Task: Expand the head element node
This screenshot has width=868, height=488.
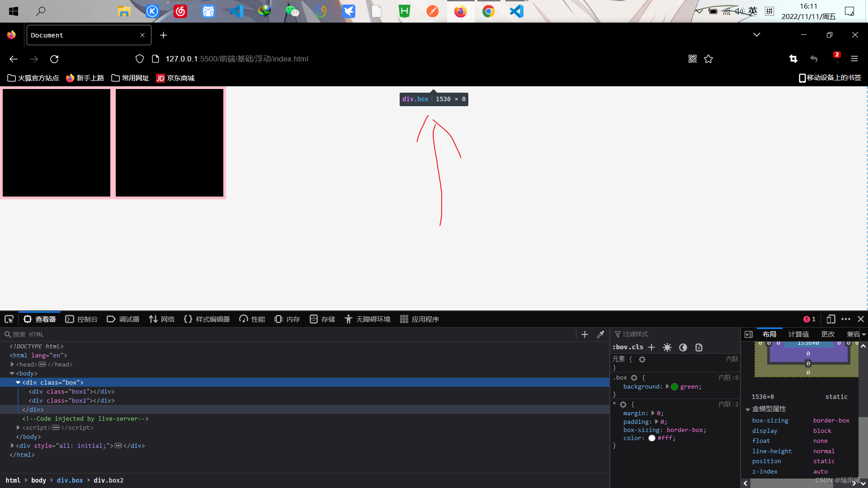Action: click(12, 364)
